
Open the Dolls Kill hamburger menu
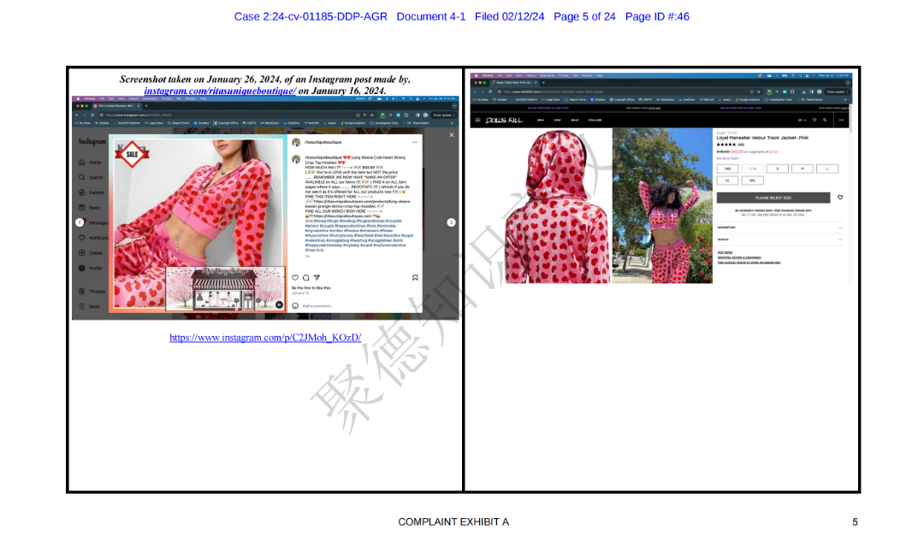[x=477, y=121]
